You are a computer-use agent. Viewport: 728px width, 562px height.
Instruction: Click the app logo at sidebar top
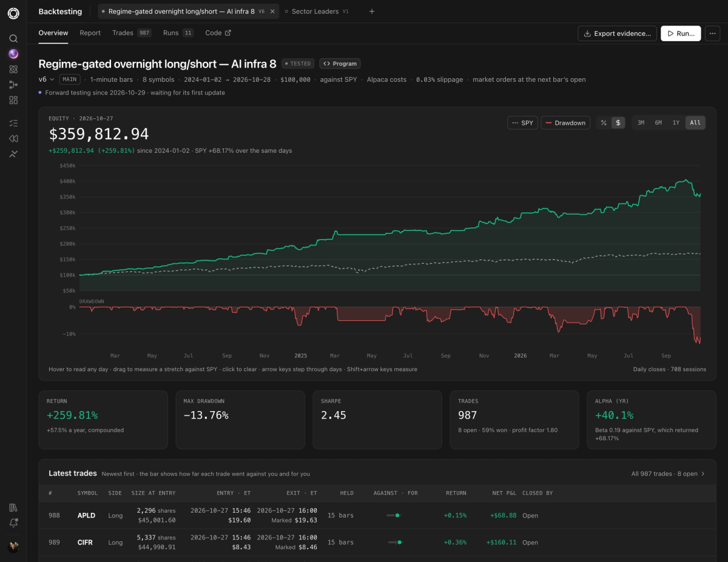pos(13,13)
